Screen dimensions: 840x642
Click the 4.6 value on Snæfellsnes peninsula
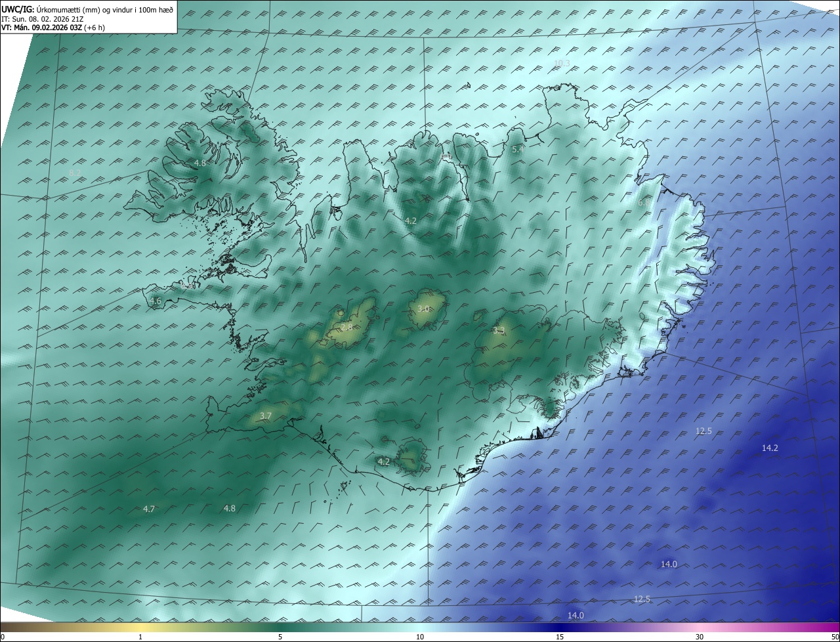[156, 301]
